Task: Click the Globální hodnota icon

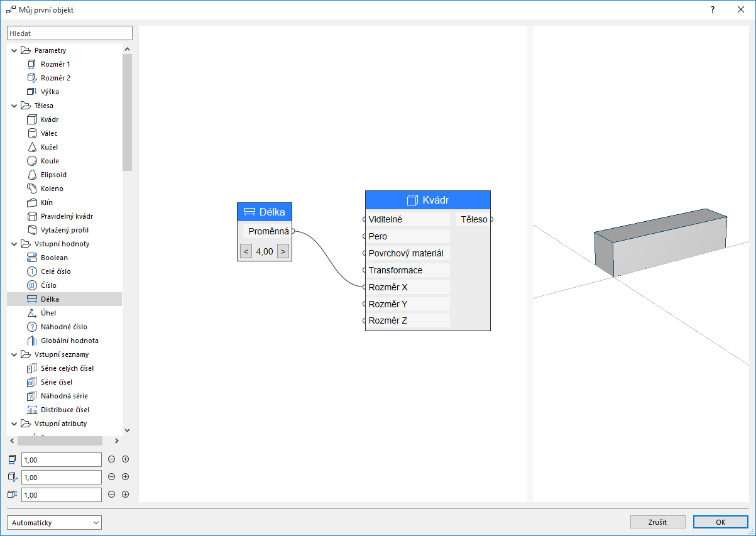Action: click(x=32, y=341)
